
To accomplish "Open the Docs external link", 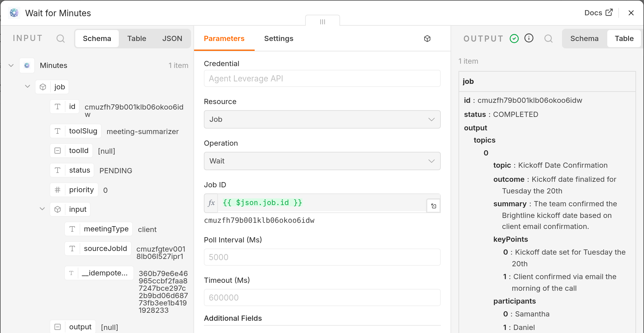I will tap(598, 13).
